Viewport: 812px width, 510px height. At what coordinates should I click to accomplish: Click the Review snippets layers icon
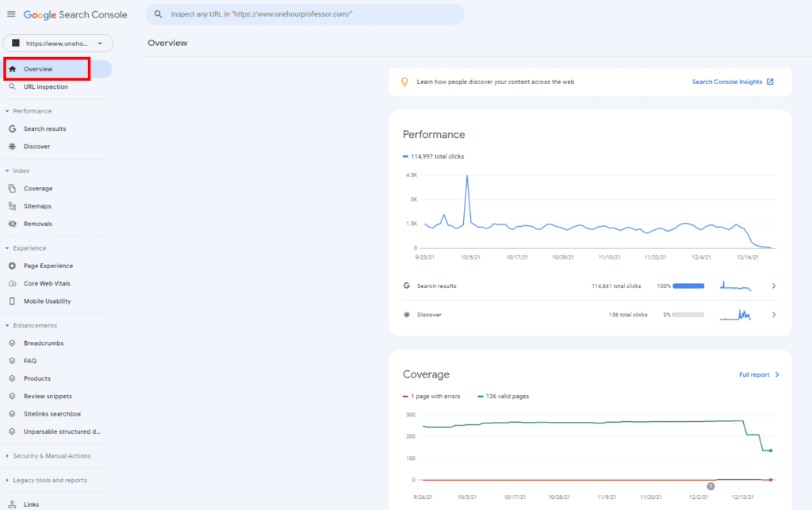click(x=13, y=396)
